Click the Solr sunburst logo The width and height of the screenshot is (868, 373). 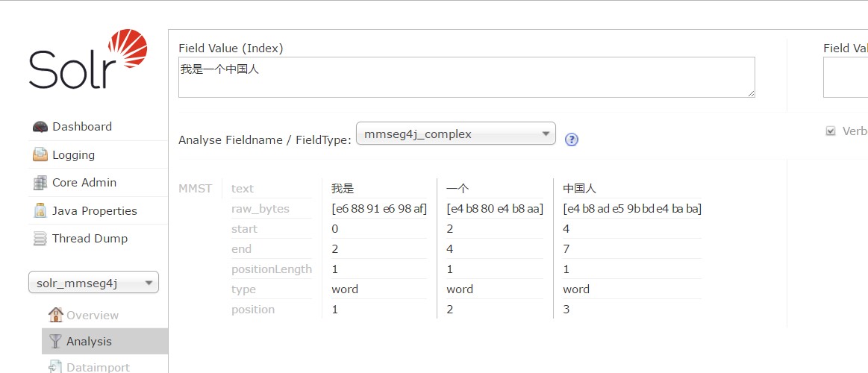click(x=128, y=48)
